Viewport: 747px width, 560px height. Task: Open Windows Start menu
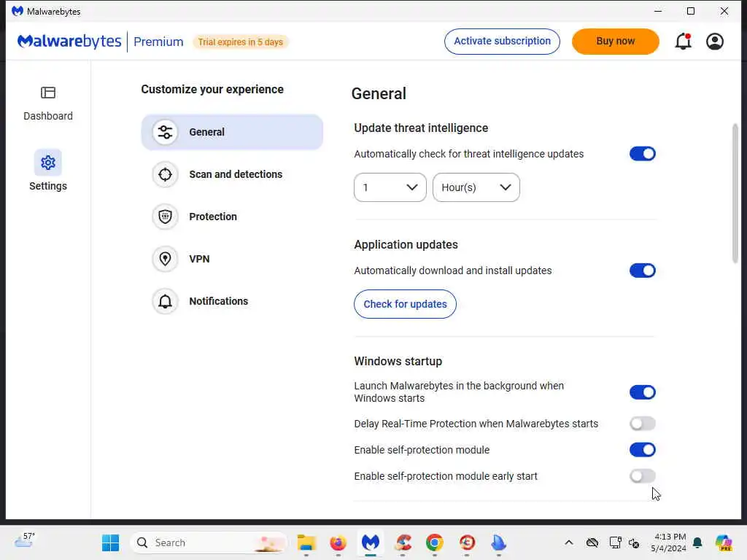[x=111, y=542]
